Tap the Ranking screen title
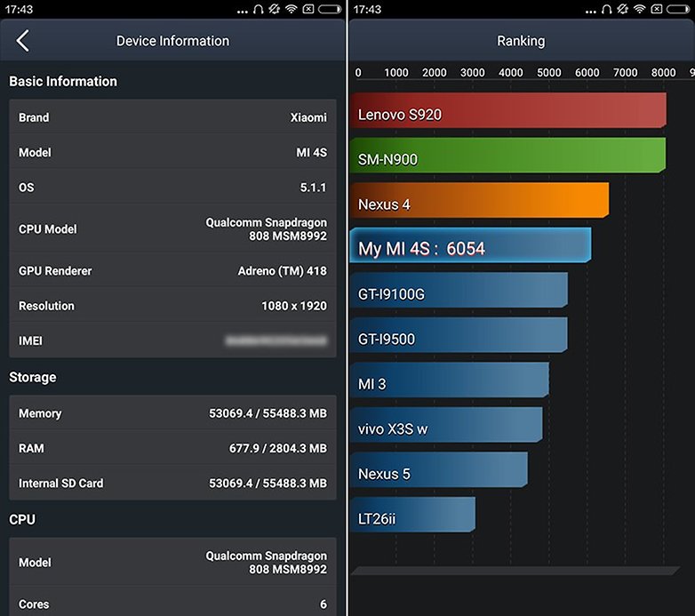 (521, 41)
